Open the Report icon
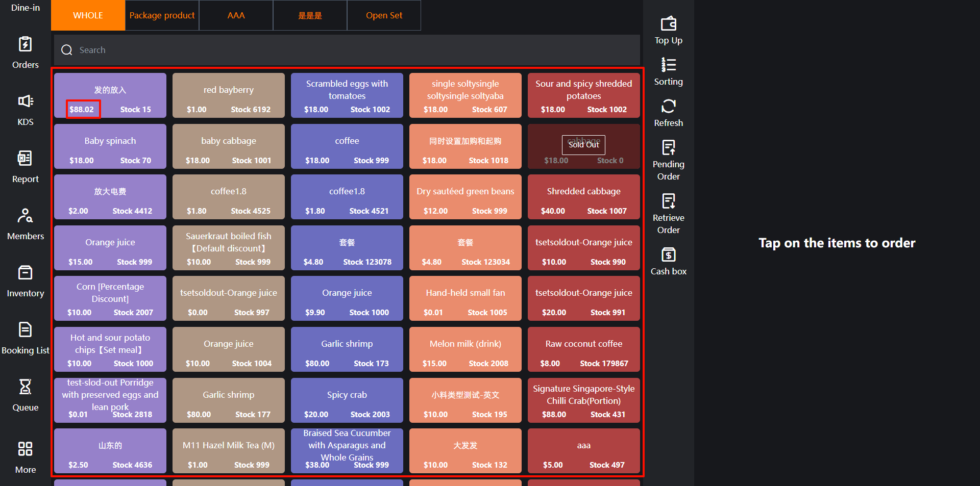 25,159
